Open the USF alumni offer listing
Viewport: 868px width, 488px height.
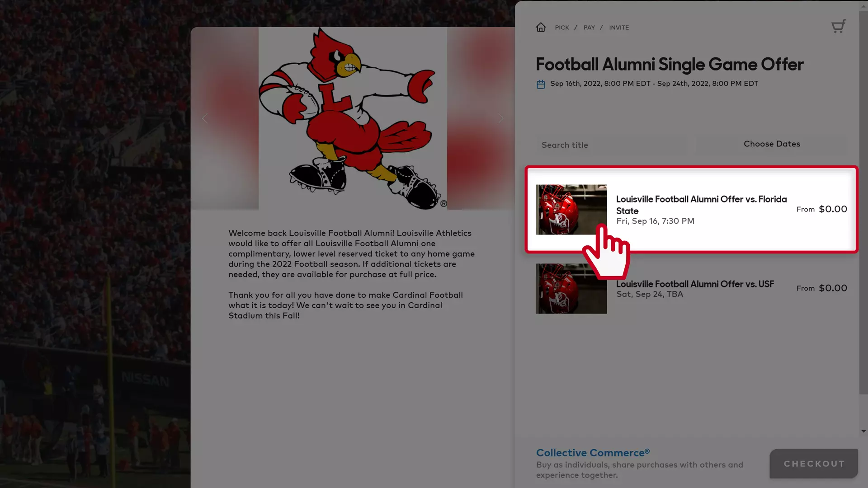point(691,289)
